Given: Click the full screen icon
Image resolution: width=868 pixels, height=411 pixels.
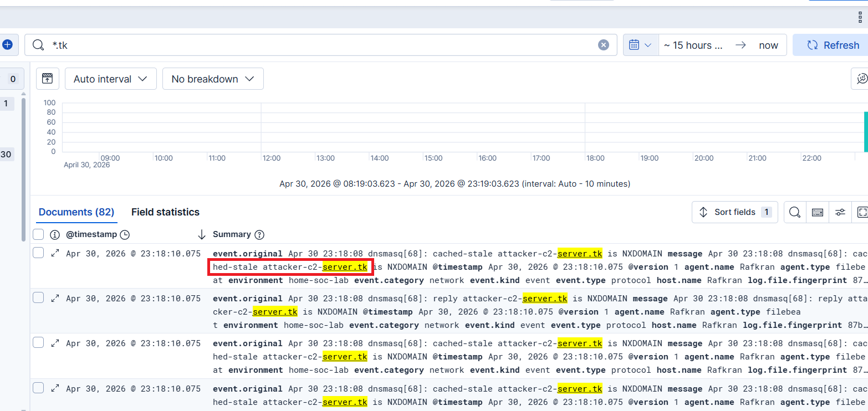Looking at the screenshot, I should (862, 212).
